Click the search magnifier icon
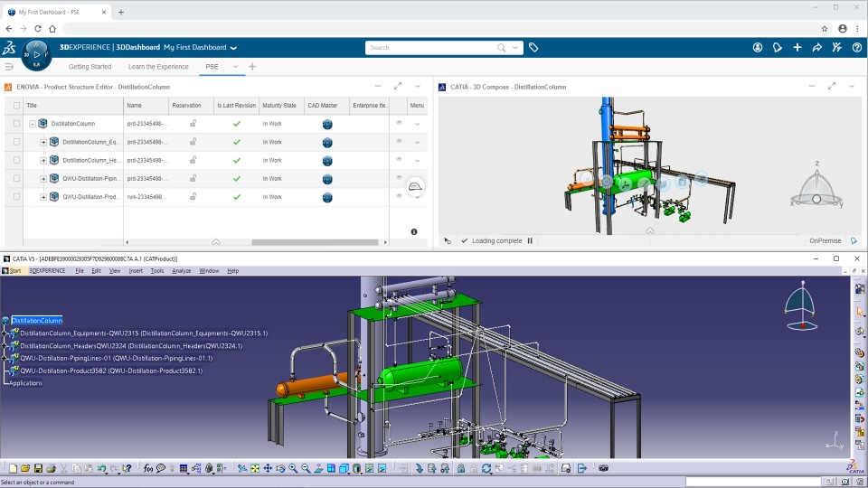 point(502,48)
